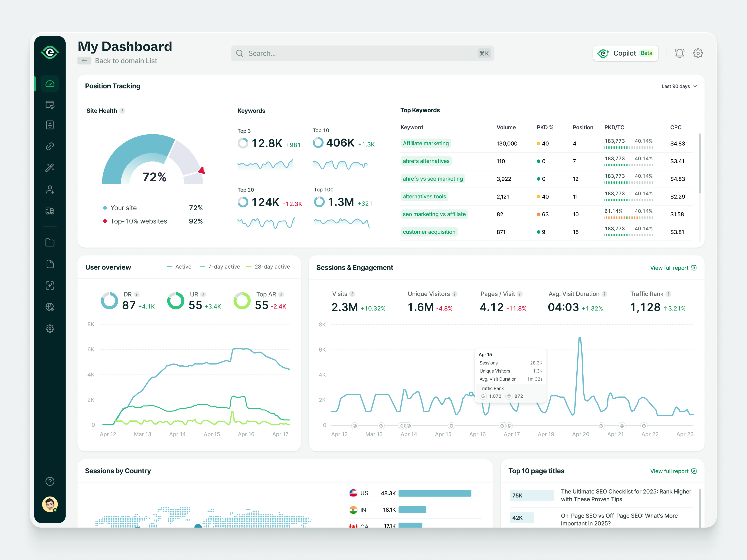The height and width of the screenshot is (560, 747).
Task: Open the help question-mark icon in sidebar
Action: tap(50, 481)
